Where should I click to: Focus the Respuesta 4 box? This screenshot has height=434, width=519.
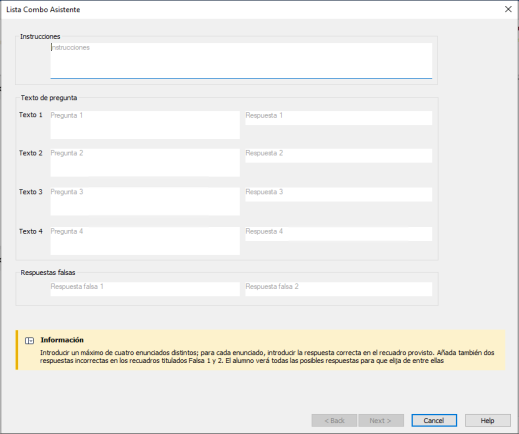(339, 234)
